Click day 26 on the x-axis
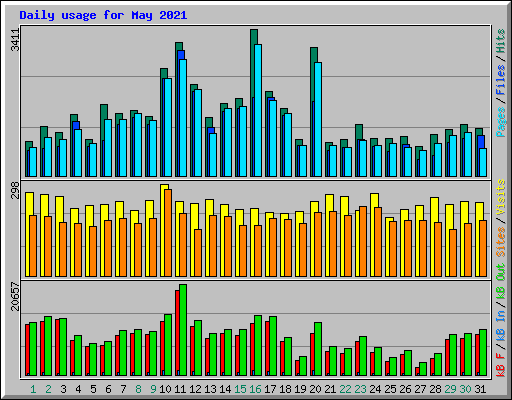The image size is (512, 400). (405, 389)
